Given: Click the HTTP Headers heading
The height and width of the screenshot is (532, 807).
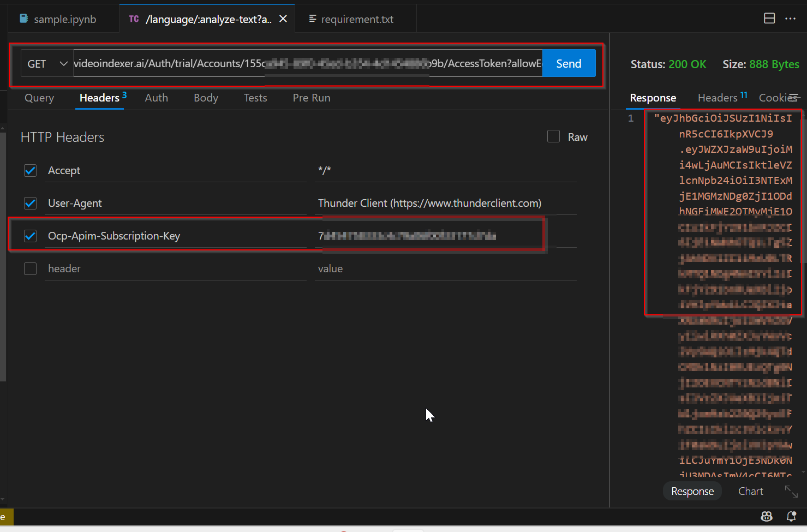Looking at the screenshot, I should (62, 138).
